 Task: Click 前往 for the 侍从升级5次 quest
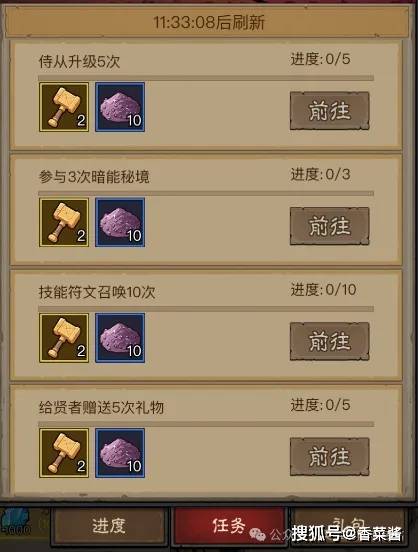click(330, 111)
